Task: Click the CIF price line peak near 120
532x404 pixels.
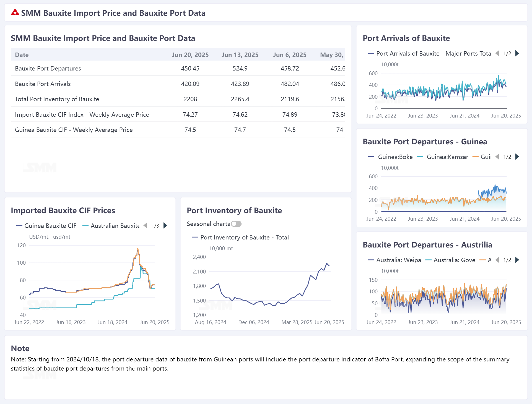Action: tap(137, 249)
